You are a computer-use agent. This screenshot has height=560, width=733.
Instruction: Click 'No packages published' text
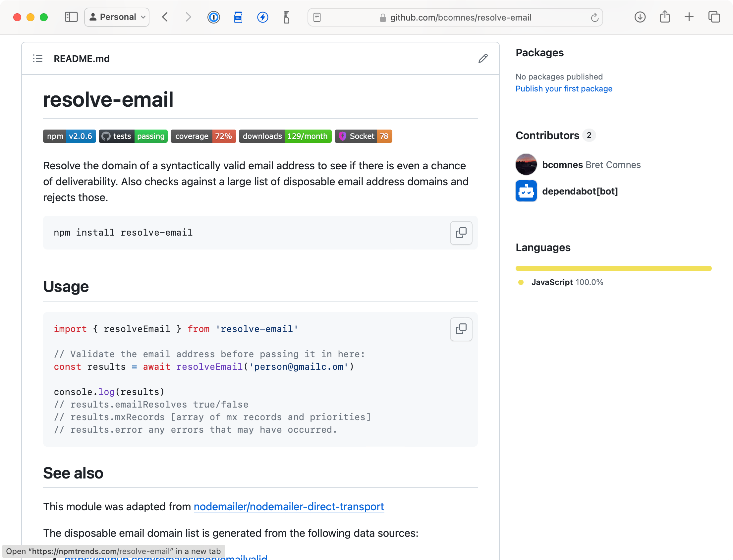[x=559, y=77]
